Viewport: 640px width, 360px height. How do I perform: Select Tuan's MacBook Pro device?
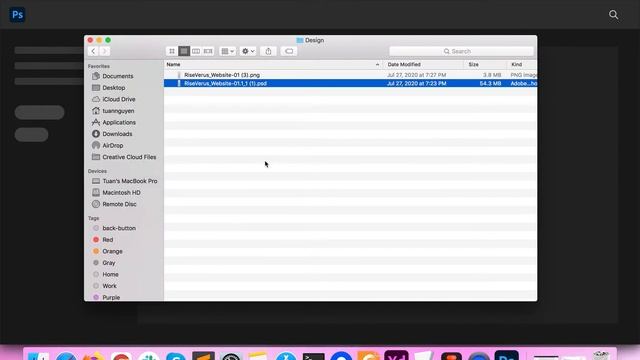(x=130, y=181)
